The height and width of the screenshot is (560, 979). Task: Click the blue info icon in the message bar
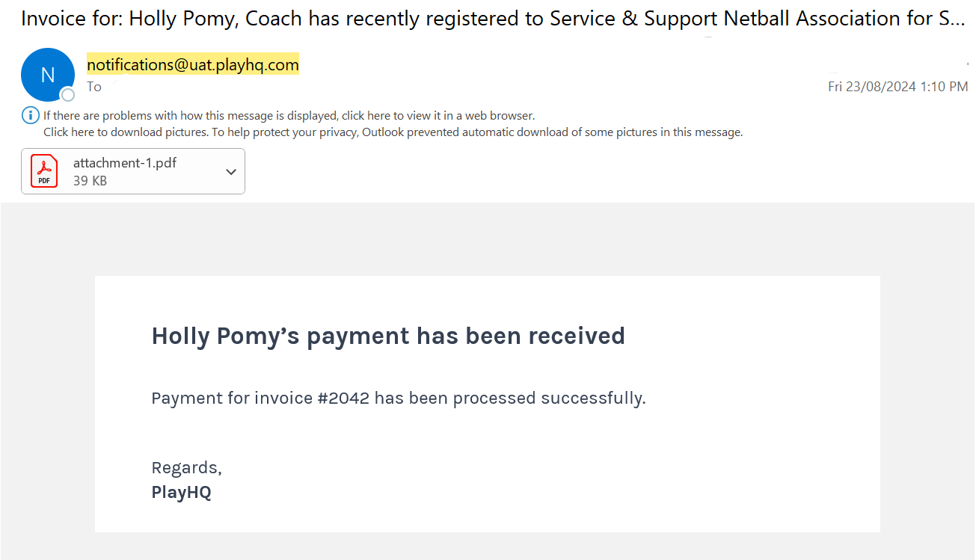point(31,115)
